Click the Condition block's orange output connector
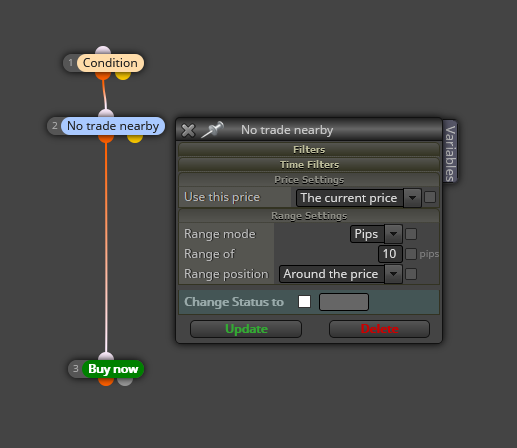Screen dimensions: 517x448 [x=103, y=76]
